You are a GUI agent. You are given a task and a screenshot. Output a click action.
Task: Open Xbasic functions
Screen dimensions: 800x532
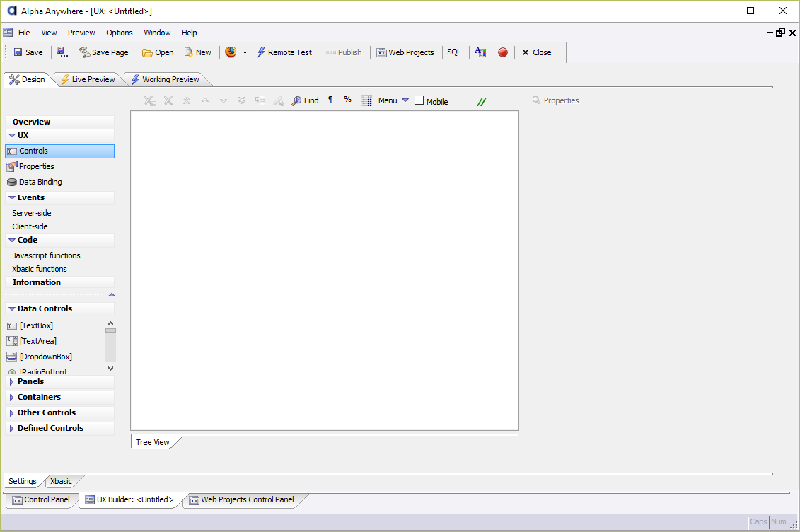pyautogui.click(x=40, y=269)
